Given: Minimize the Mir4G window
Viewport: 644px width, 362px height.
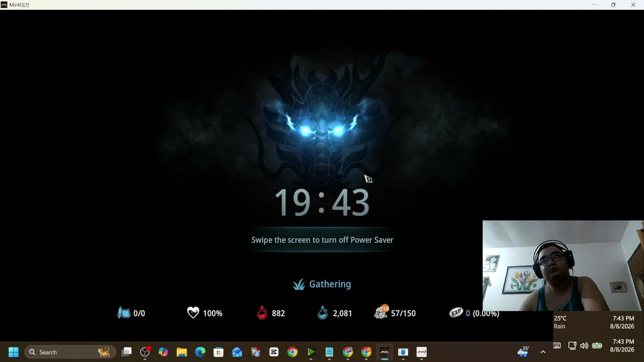Looking at the screenshot, I should coord(594,5).
